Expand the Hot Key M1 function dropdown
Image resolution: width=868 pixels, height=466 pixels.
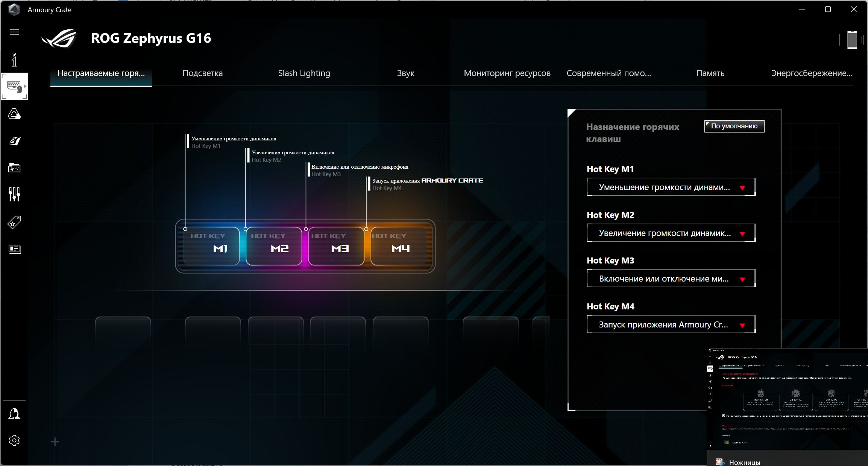(x=671, y=187)
